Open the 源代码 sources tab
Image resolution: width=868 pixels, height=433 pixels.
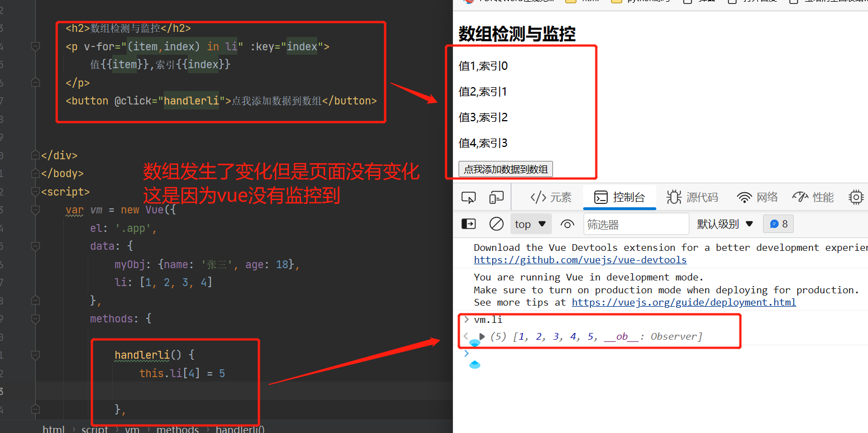692,197
